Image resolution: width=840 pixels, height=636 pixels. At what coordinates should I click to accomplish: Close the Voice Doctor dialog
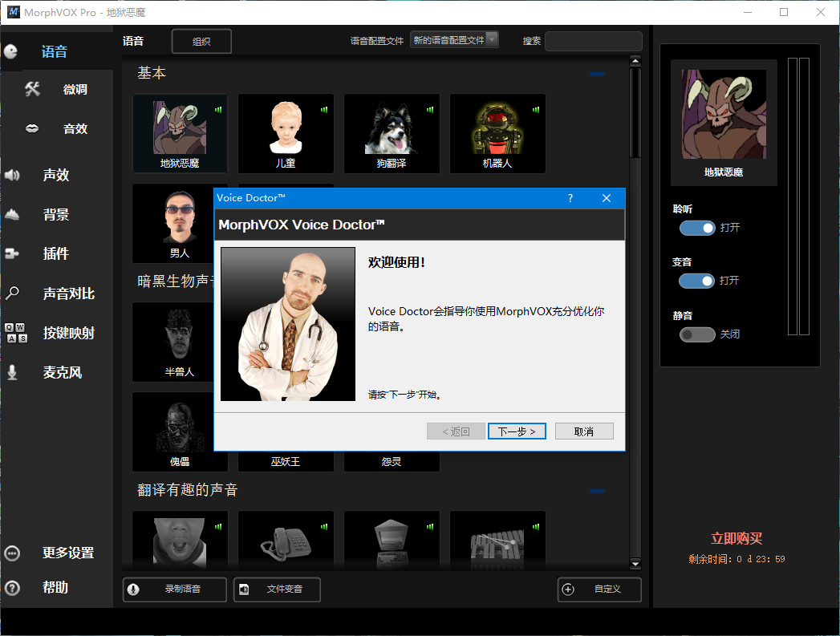(x=607, y=198)
